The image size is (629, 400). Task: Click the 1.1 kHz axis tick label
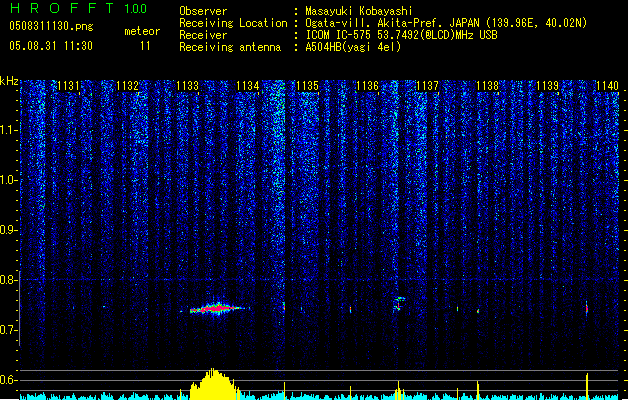click(8, 130)
